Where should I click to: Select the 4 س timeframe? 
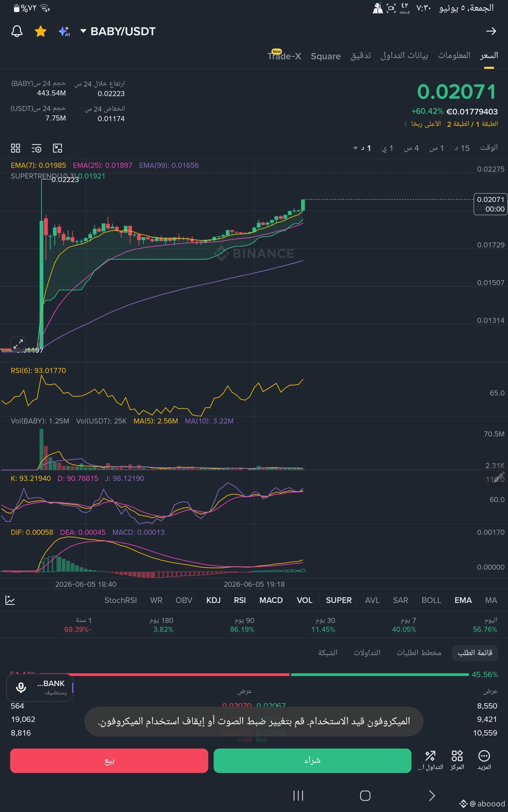tap(411, 148)
